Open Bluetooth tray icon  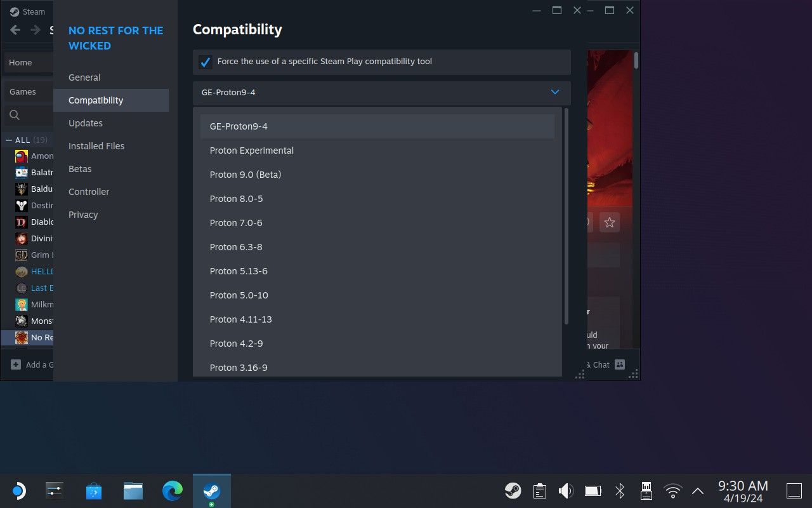[x=620, y=491]
